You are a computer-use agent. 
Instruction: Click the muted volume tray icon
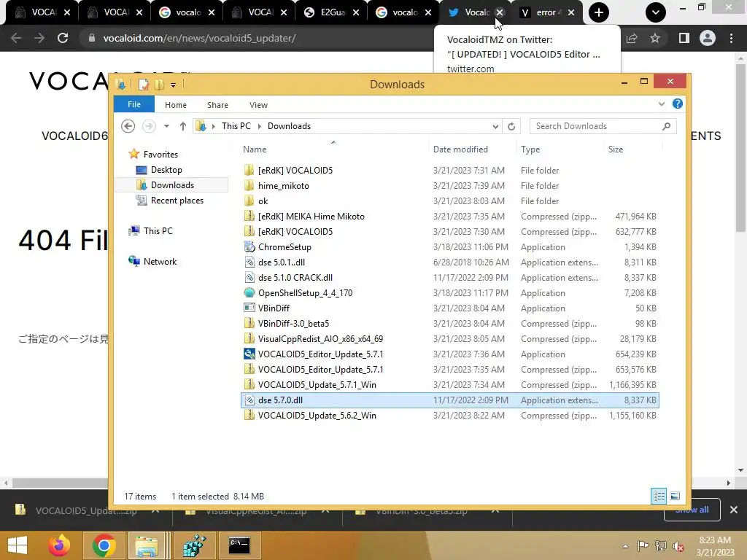pyautogui.click(x=678, y=546)
